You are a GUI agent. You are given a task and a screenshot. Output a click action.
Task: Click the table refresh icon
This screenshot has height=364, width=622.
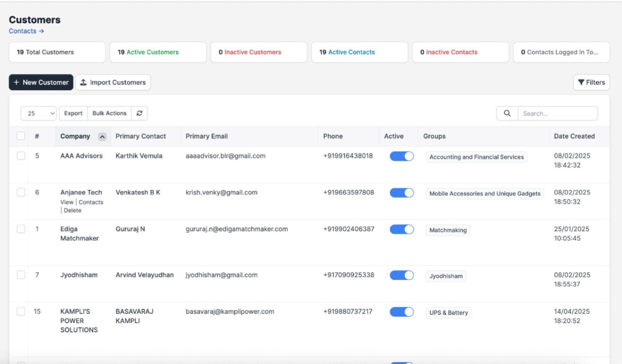tap(139, 113)
